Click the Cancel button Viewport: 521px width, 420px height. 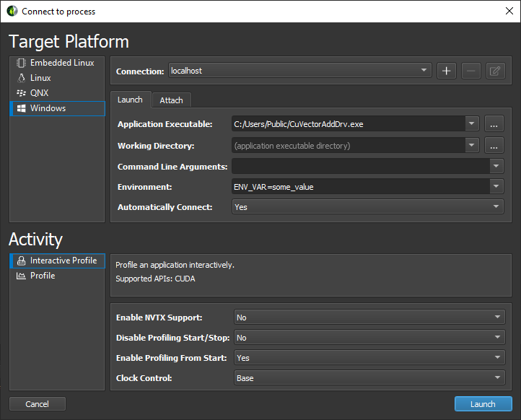click(38, 404)
